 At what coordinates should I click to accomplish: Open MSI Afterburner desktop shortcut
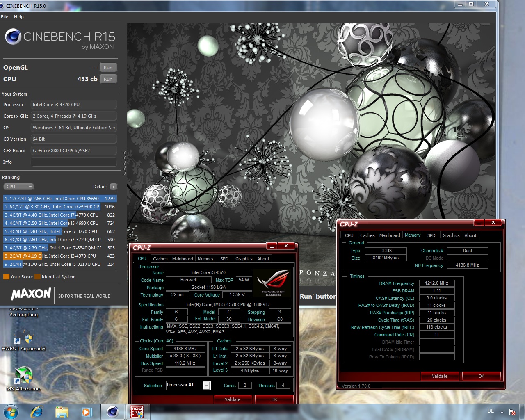(24, 379)
